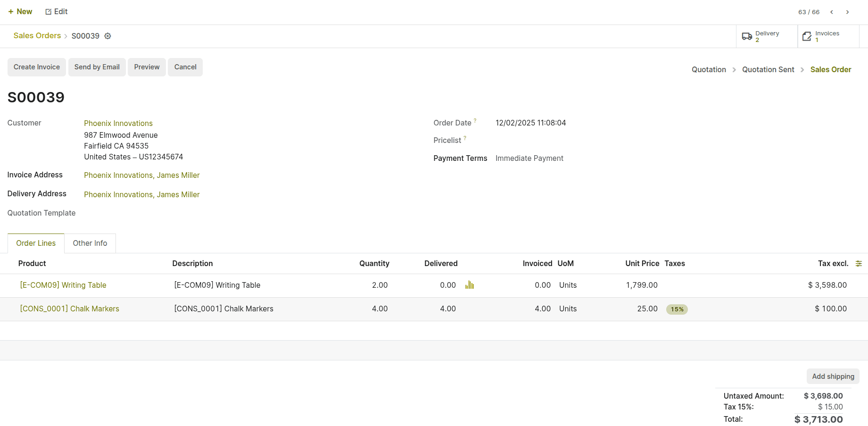Click the gear icon next to S00039
This screenshot has width=868, height=426.
pos(107,36)
